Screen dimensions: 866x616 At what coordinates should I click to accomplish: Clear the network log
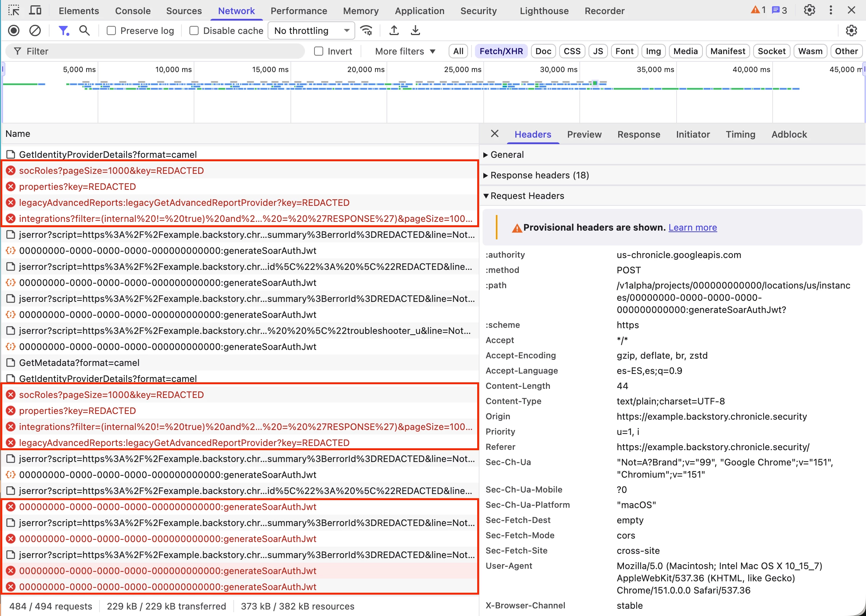tap(35, 30)
